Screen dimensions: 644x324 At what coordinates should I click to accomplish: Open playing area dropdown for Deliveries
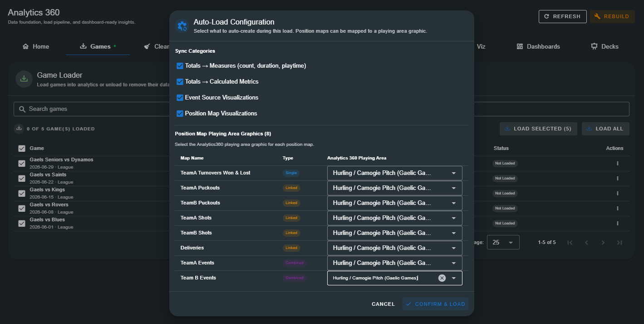[x=394, y=248]
